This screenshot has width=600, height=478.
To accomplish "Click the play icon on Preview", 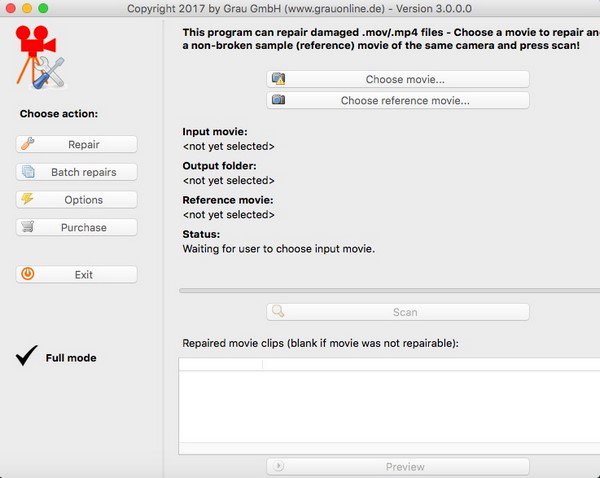I will coord(279,466).
